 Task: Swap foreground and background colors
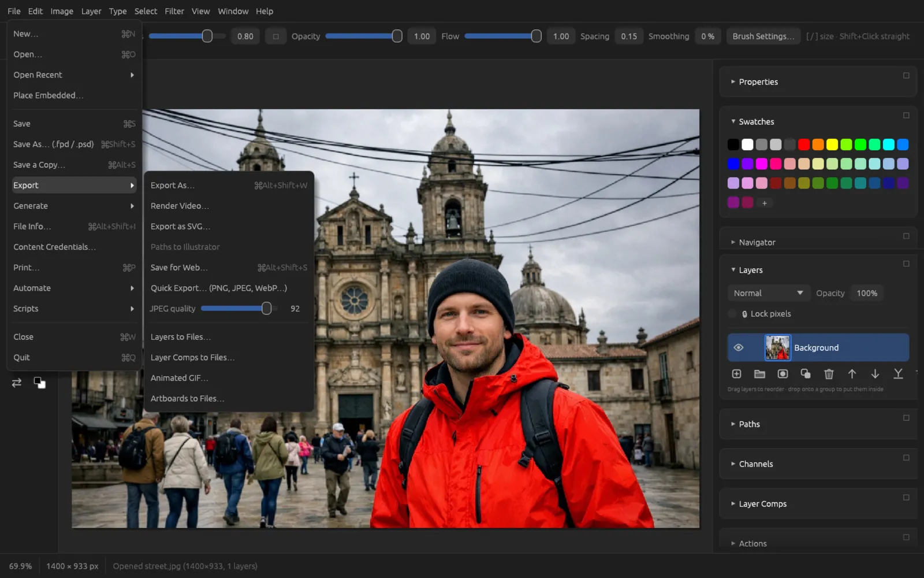pyautogui.click(x=17, y=383)
